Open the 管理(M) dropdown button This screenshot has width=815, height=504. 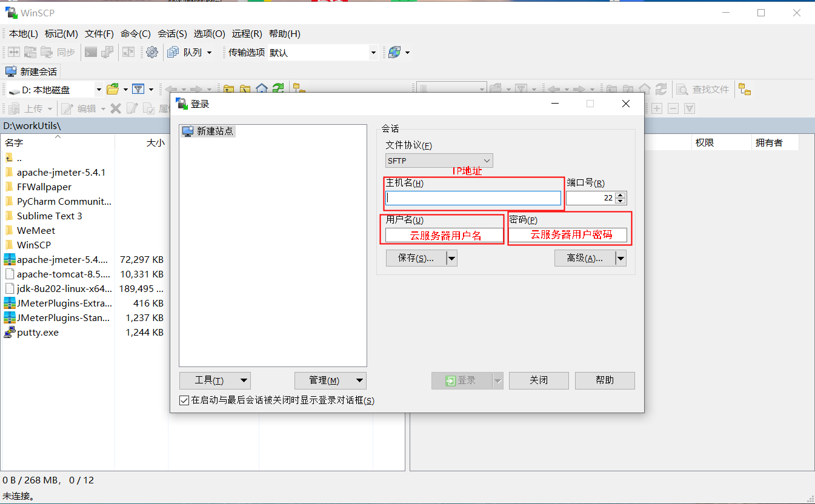330,380
